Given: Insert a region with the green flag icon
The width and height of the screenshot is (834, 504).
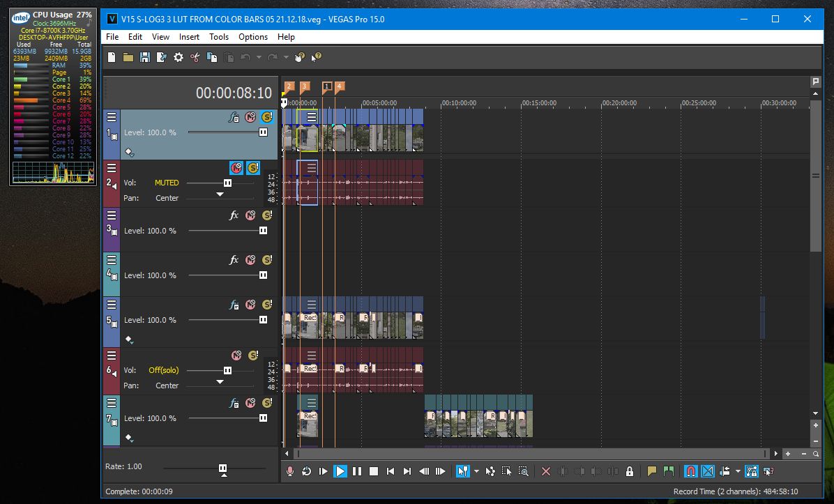Looking at the screenshot, I should tap(669, 471).
